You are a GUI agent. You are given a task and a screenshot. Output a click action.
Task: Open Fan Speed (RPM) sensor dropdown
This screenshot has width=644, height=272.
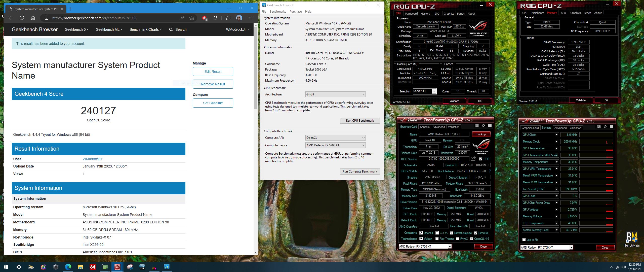pyautogui.click(x=556, y=189)
